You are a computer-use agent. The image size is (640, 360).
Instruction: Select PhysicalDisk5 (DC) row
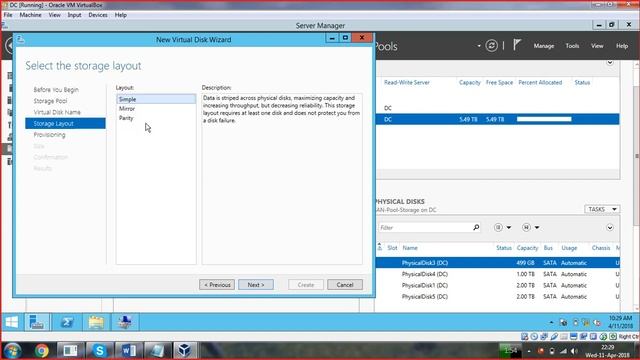point(497,297)
